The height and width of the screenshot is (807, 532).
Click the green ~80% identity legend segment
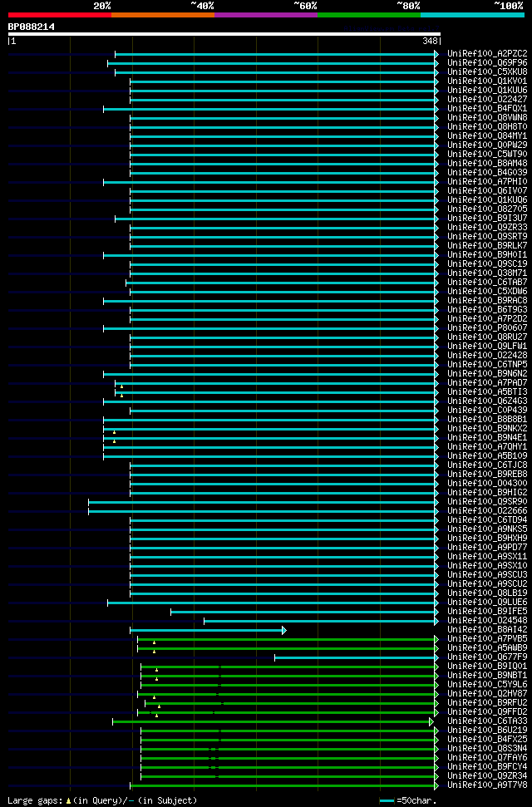coord(369,15)
